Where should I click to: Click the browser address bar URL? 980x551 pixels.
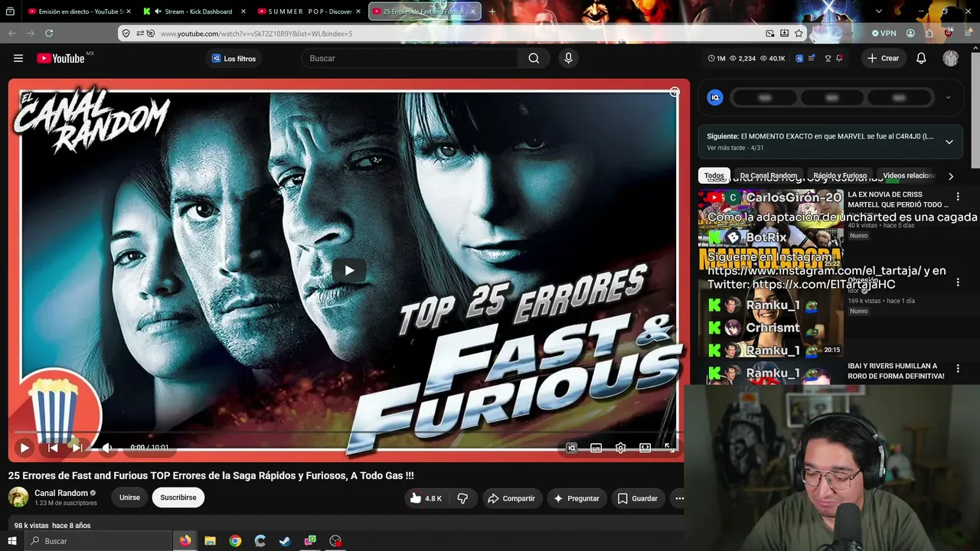point(256,34)
